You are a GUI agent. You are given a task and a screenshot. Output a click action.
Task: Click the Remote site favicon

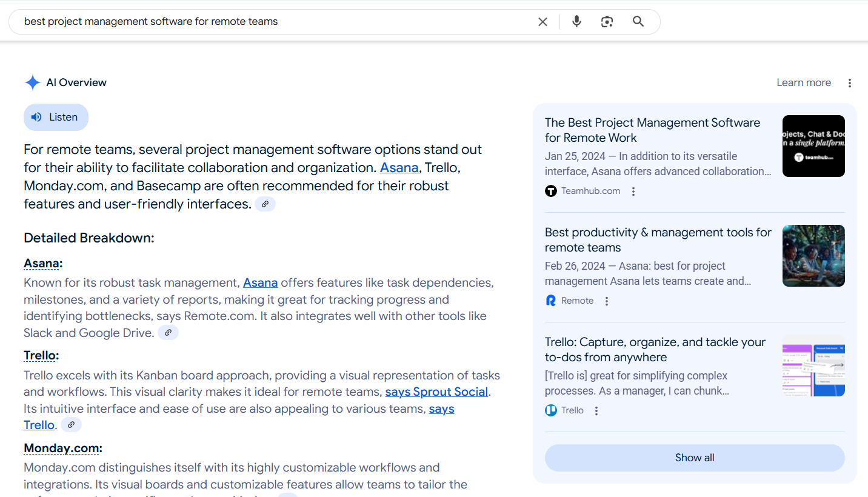click(551, 301)
